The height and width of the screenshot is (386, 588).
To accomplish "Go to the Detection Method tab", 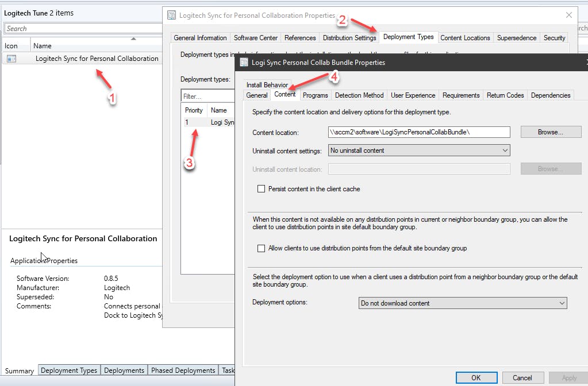I will [x=359, y=95].
